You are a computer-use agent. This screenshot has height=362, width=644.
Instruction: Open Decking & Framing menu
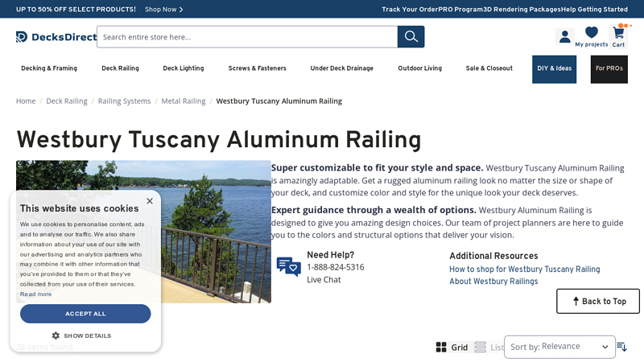(49, 68)
